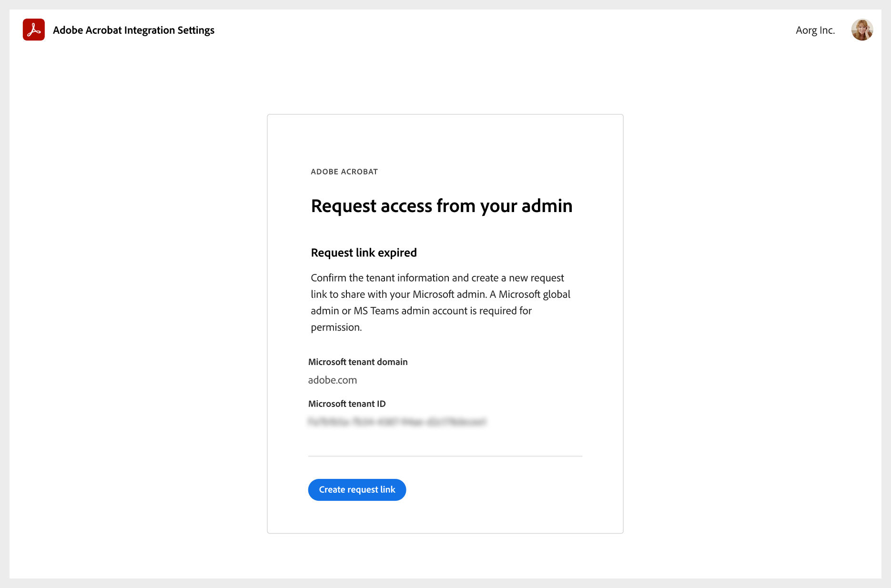The width and height of the screenshot is (891, 588).
Task: Select the Request link expired subheading
Action: (x=364, y=253)
